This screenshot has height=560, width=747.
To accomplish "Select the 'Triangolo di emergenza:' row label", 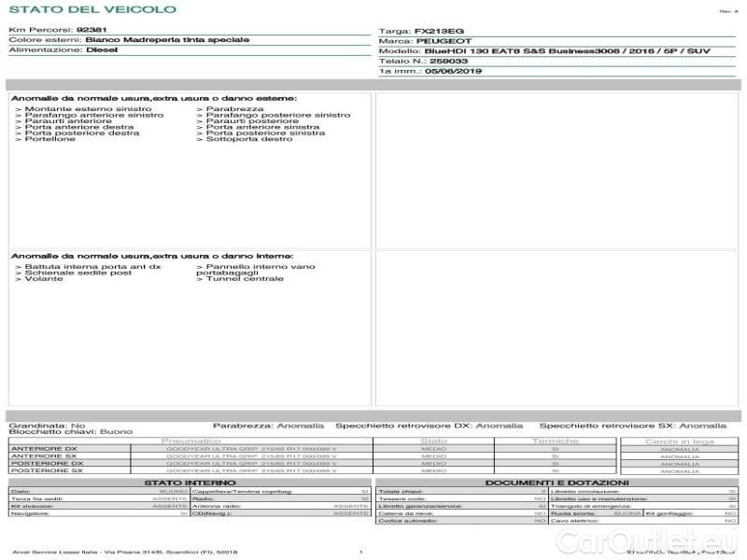I will click(x=591, y=506).
